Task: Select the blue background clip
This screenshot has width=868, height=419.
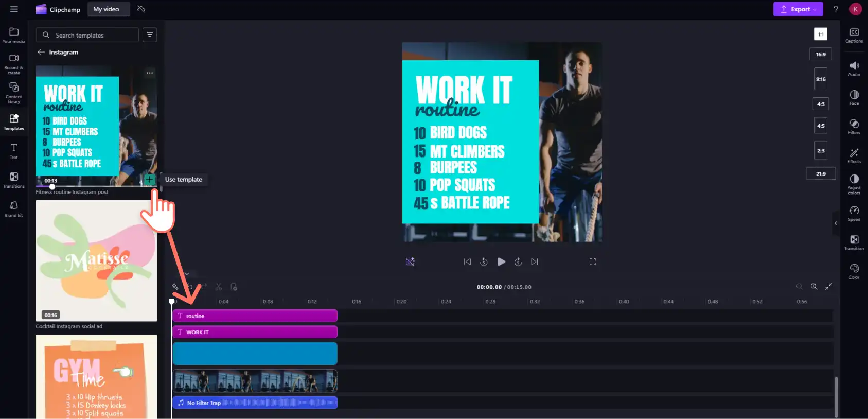Action: (255, 354)
